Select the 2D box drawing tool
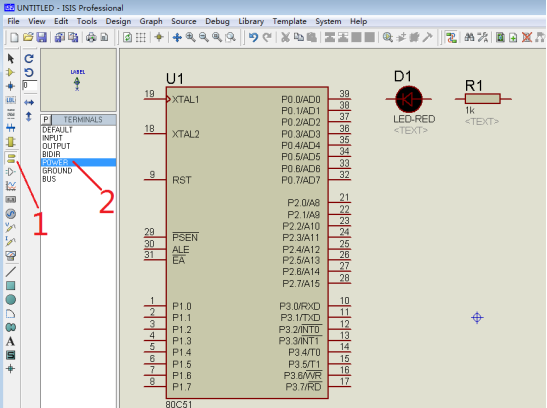The image size is (547, 408). click(x=11, y=286)
